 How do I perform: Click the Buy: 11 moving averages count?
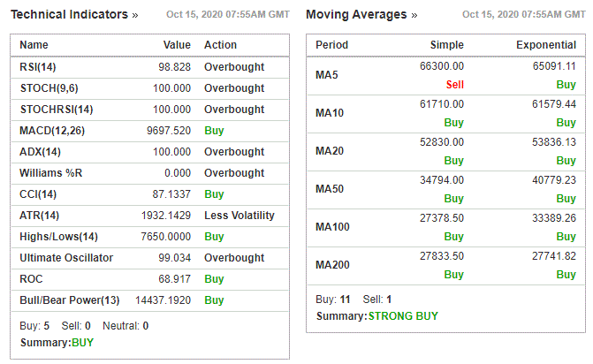[x=333, y=300]
